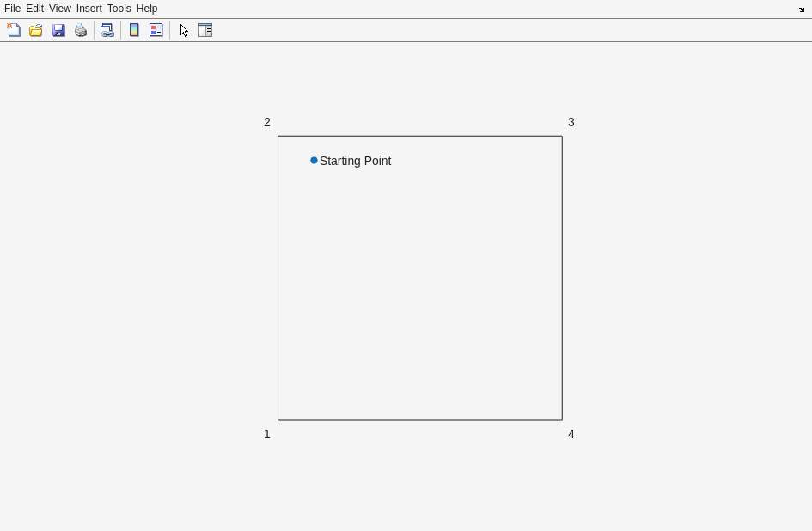The width and height of the screenshot is (812, 531).
Task: Click the corner label 3
Action: (571, 122)
